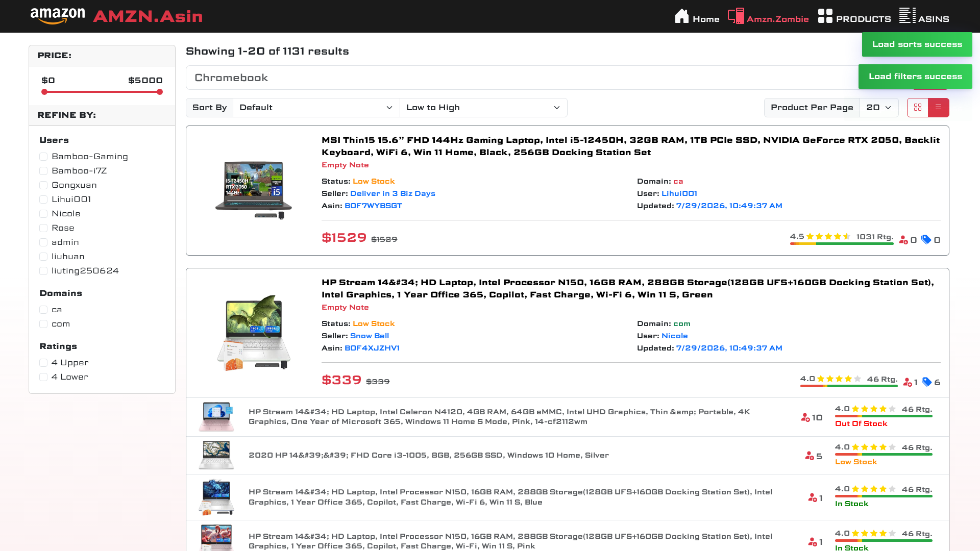Click the 2020 HP 14 Silver thumbnail
The width and height of the screenshot is (980, 551).
(x=216, y=455)
